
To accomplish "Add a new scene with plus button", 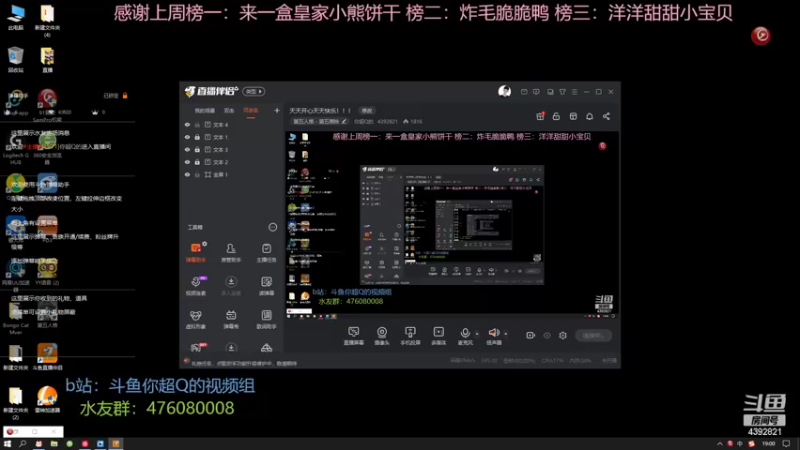I will coord(277,110).
